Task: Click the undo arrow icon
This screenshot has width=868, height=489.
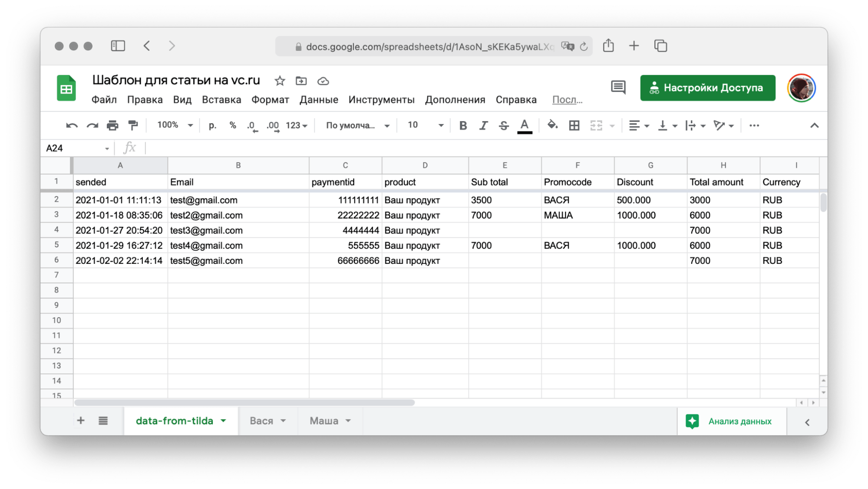Action: click(72, 126)
